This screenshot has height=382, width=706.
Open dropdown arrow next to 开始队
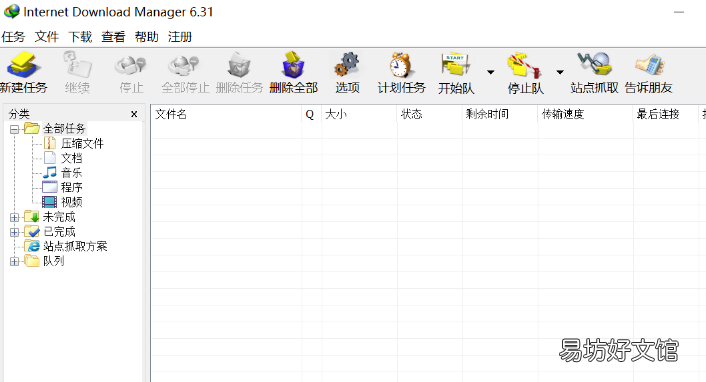[x=491, y=72]
